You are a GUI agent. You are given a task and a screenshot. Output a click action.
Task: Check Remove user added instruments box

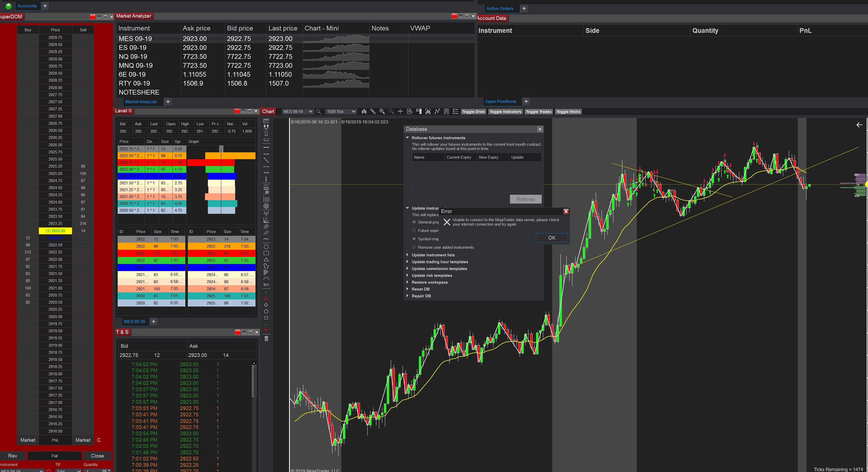[414, 247]
